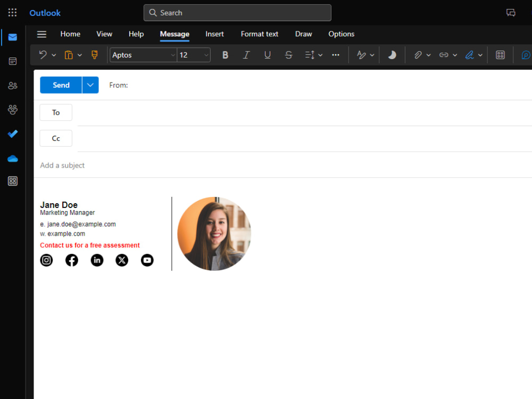Select the Format Painter tool
The image size is (532, 399).
click(94, 55)
